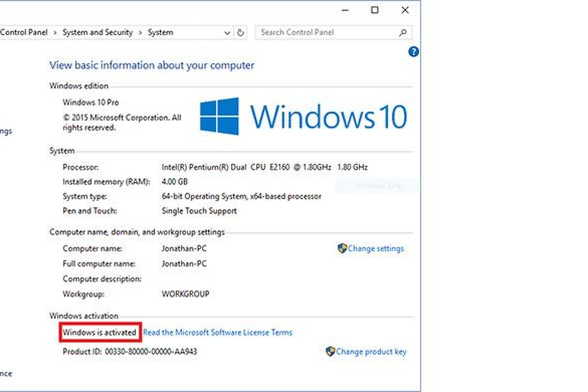Read the Microsoft Software License Terms
The width and height of the screenshot is (588, 392).
tap(218, 332)
